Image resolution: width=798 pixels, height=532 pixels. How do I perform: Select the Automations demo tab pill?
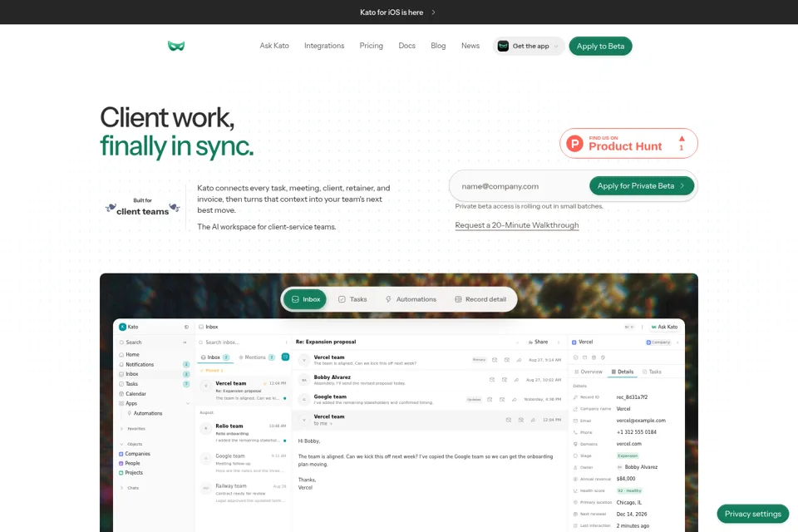point(411,299)
